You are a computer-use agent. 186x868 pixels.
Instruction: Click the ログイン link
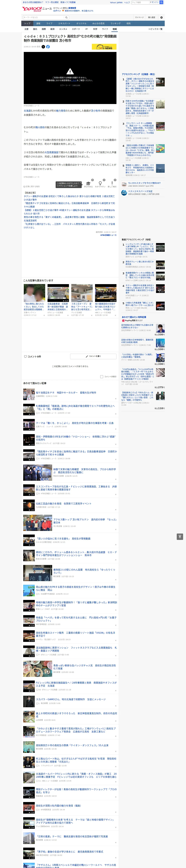[x=57, y=11]
